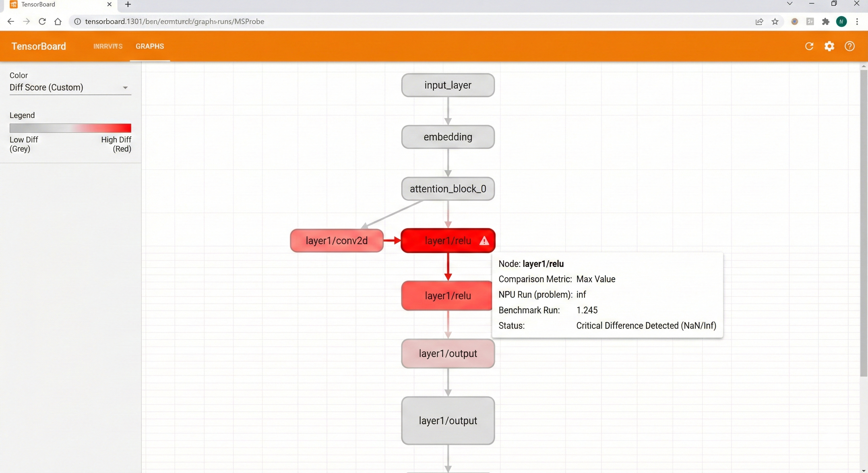Image resolution: width=868 pixels, height=473 pixels.
Task: Open the browser extensions puzzle icon
Action: (x=825, y=22)
